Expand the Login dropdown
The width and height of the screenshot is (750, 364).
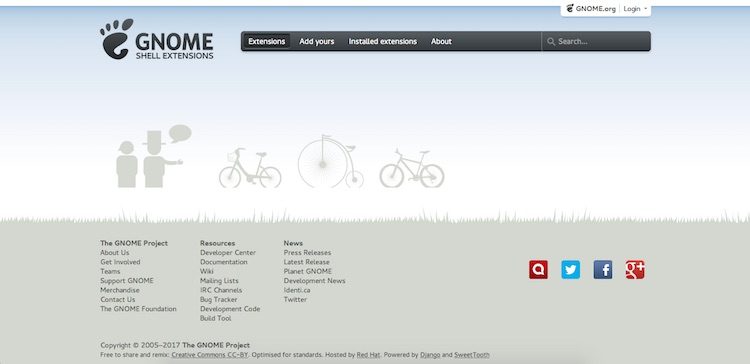635,9
